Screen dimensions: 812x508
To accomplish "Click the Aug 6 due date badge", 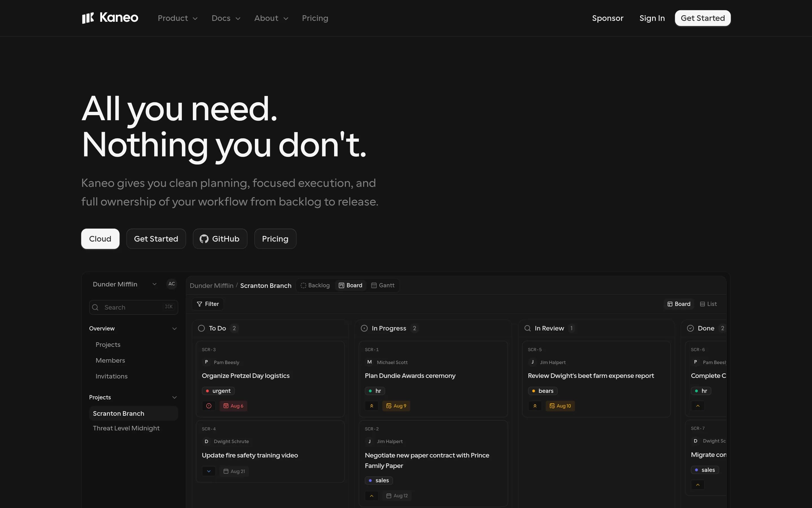I will pyautogui.click(x=233, y=406).
